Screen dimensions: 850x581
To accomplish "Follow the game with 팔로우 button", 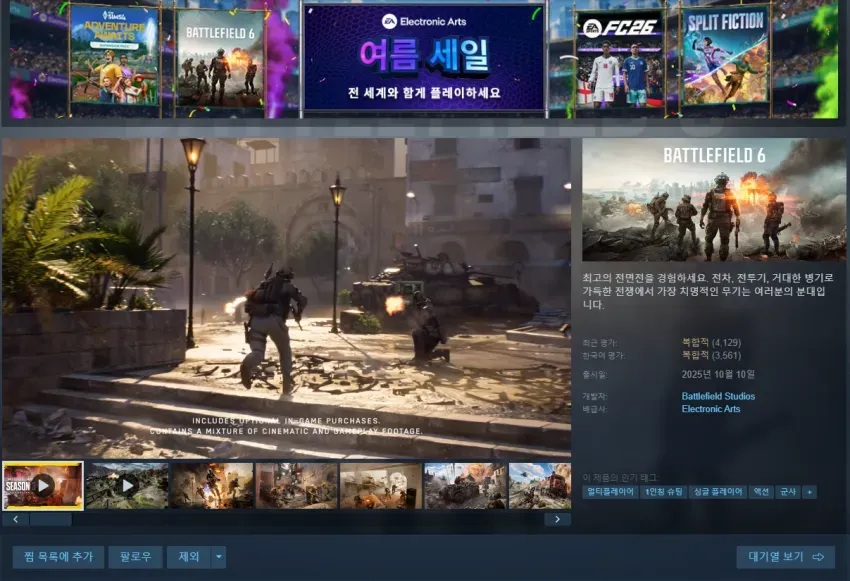I will [136, 557].
